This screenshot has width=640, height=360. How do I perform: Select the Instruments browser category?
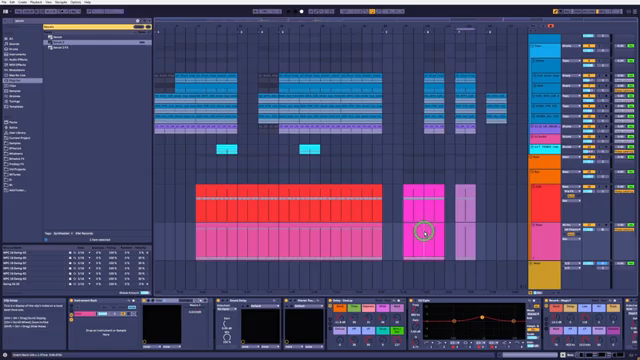[x=18, y=54]
